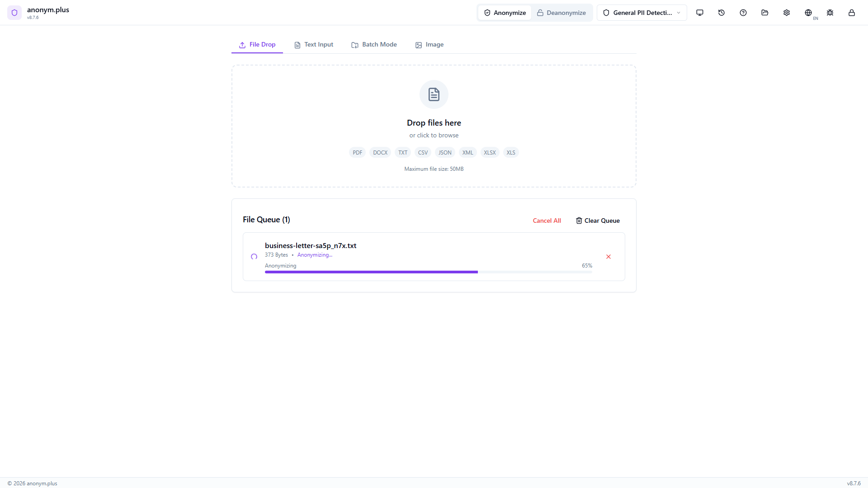This screenshot has width=868, height=488.
Task: Switch to Batch Mode tab
Action: click(374, 45)
